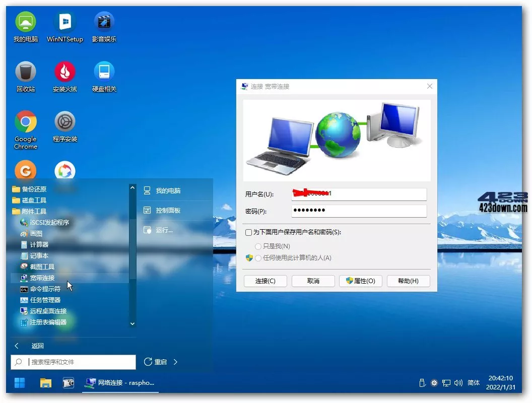
Task: Collapse the 附件工具 folder in start menu
Action: 34,212
